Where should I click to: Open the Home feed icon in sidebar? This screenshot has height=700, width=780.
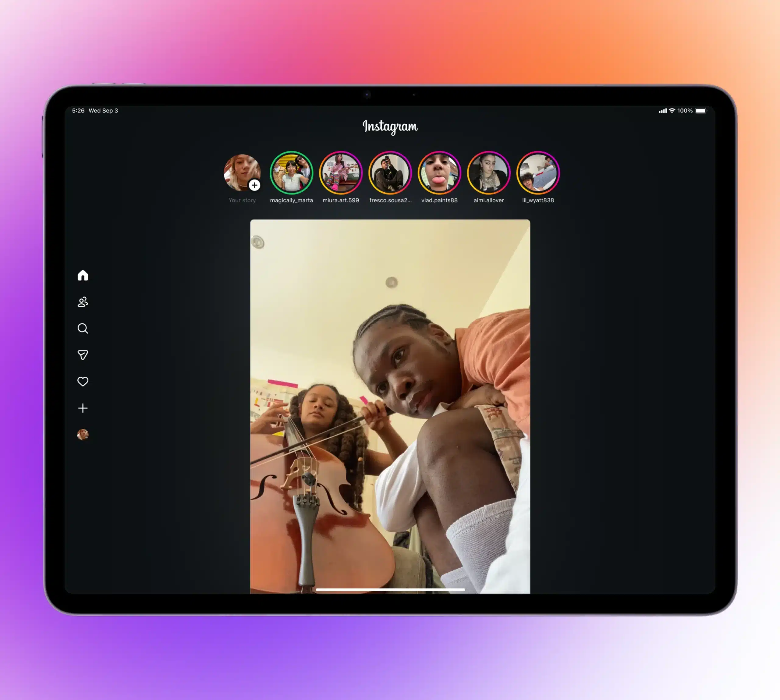tap(83, 275)
